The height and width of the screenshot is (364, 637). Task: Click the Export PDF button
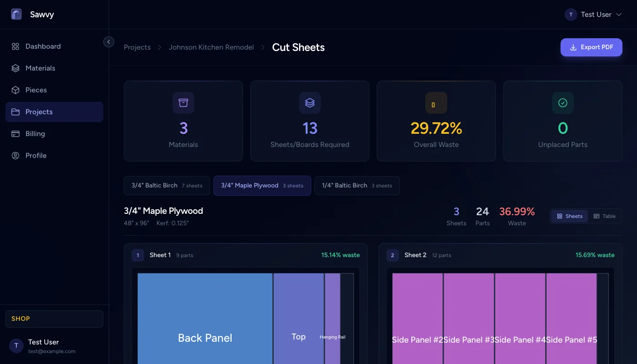[591, 47]
